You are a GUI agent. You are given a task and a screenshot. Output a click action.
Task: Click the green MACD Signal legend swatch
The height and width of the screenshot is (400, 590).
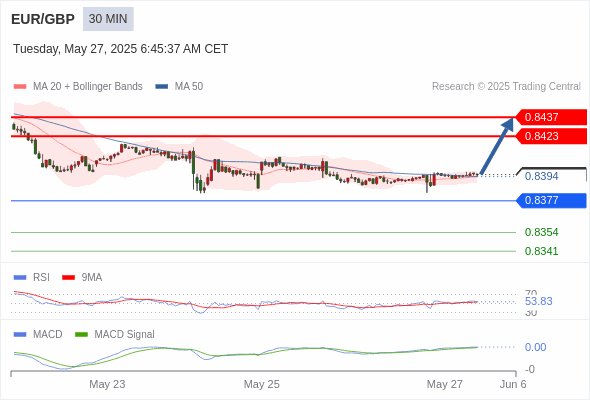[x=81, y=335]
